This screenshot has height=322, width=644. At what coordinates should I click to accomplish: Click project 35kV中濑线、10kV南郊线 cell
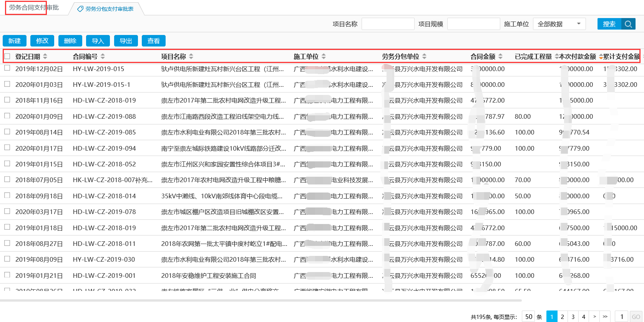pos(222,196)
